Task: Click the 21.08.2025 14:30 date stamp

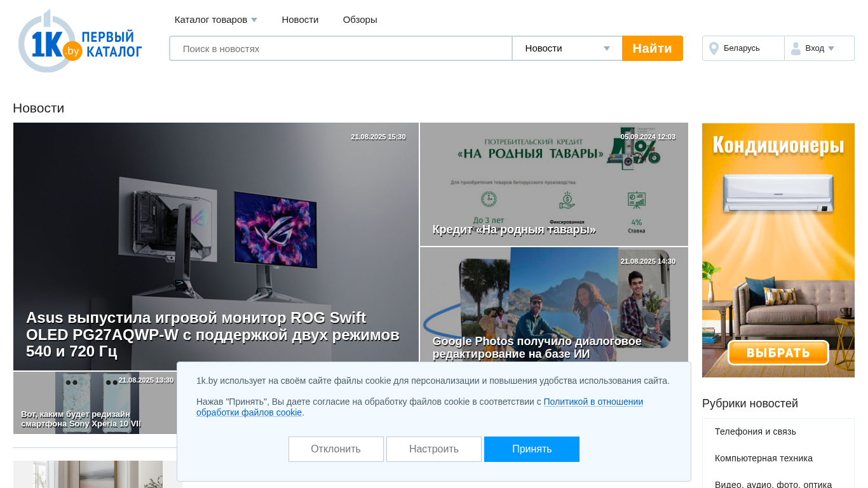Action: (x=648, y=261)
